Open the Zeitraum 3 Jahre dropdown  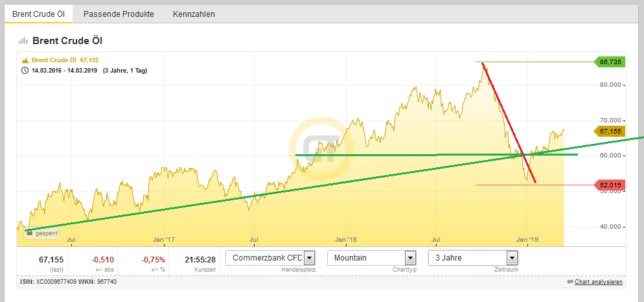[511, 258]
